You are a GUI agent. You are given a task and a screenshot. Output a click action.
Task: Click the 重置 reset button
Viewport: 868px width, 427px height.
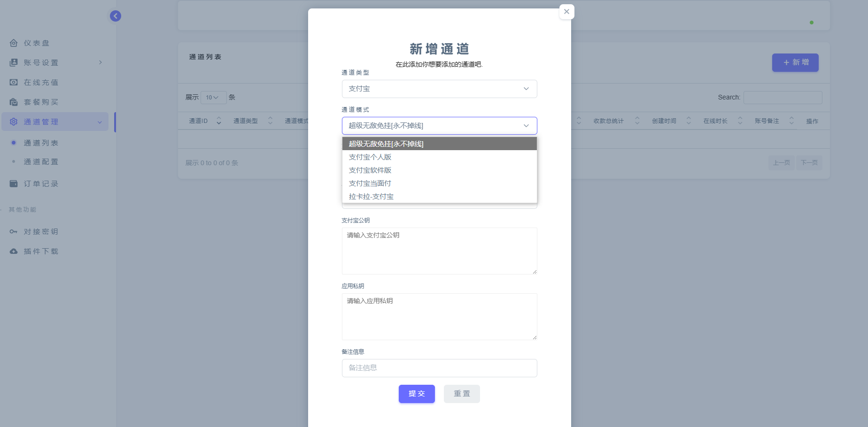click(x=462, y=394)
